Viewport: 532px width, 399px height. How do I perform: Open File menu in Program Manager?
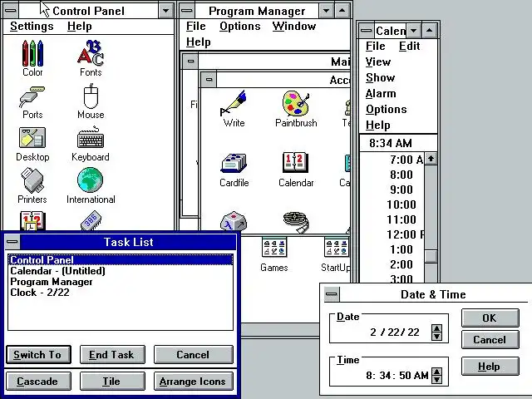196,26
